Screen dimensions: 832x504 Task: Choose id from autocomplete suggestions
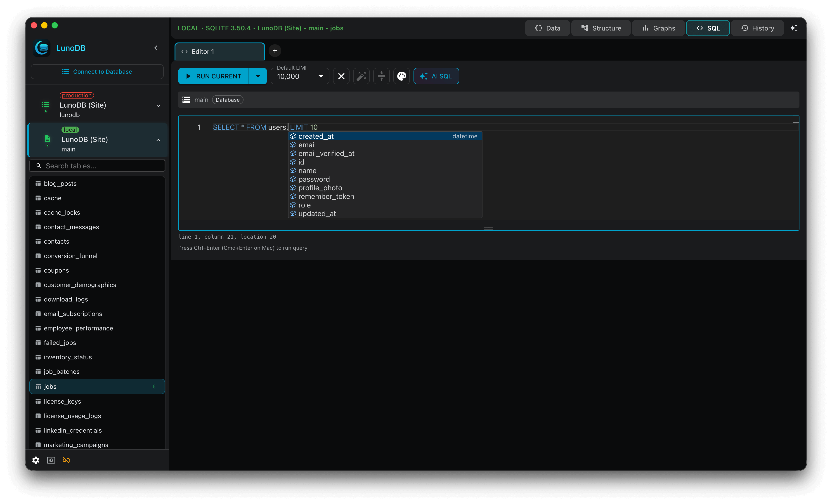[x=385, y=162]
